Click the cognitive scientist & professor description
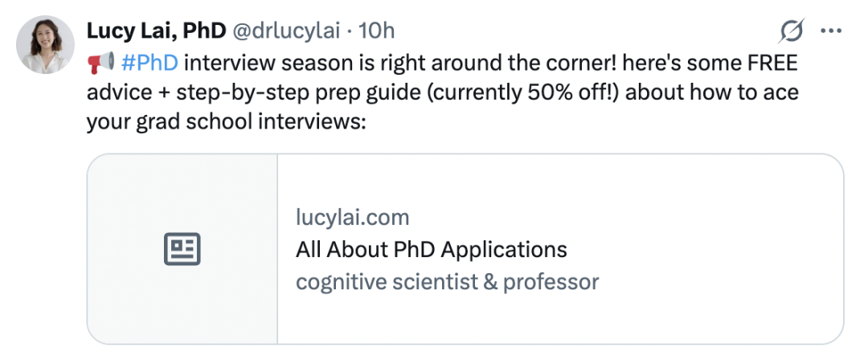Viewport: 868px width, 356px height. (448, 281)
